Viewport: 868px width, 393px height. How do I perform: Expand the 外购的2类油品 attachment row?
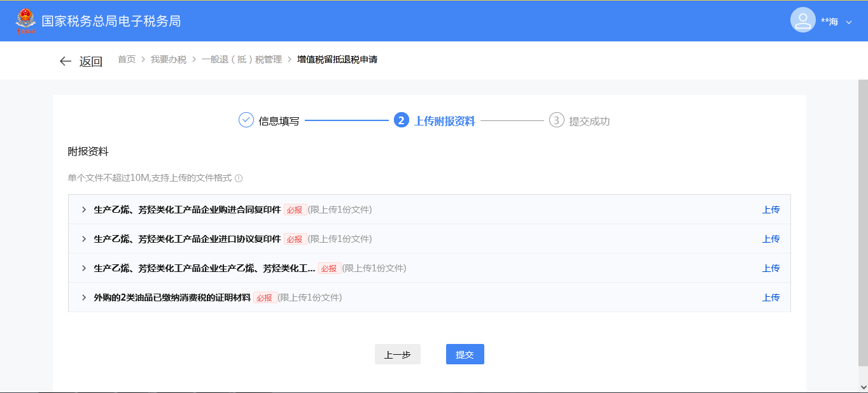83,297
